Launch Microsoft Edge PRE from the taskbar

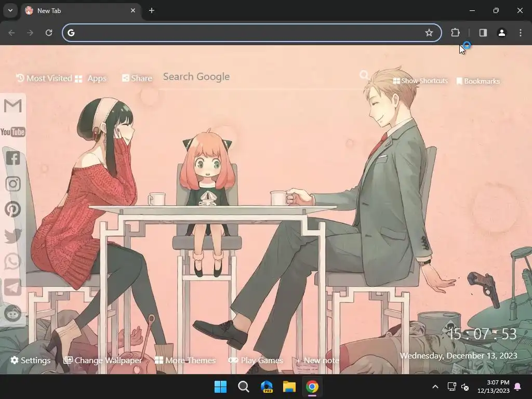(267, 387)
